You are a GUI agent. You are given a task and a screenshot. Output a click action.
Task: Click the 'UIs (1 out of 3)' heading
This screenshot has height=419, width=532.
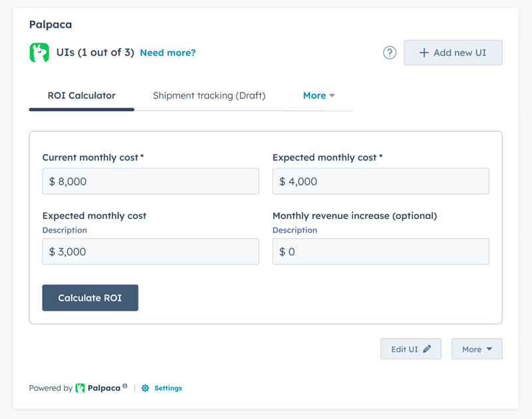(x=95, y=53)
